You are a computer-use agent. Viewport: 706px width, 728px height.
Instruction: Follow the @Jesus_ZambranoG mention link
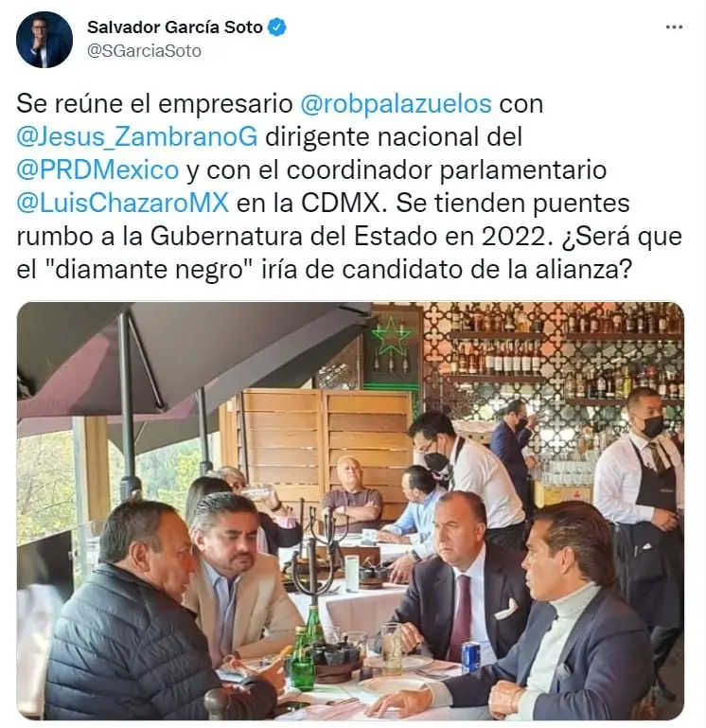(x=137, y=136)
